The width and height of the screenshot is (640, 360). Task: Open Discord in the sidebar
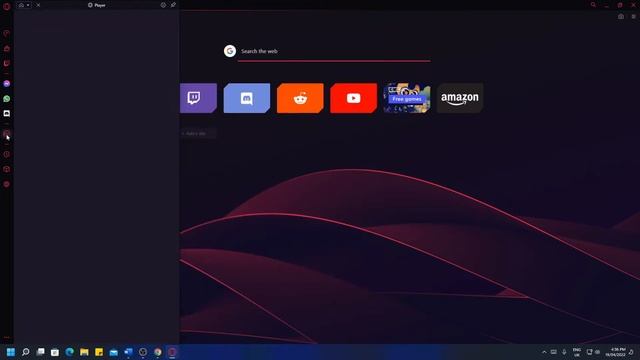[x=7, y=113]
